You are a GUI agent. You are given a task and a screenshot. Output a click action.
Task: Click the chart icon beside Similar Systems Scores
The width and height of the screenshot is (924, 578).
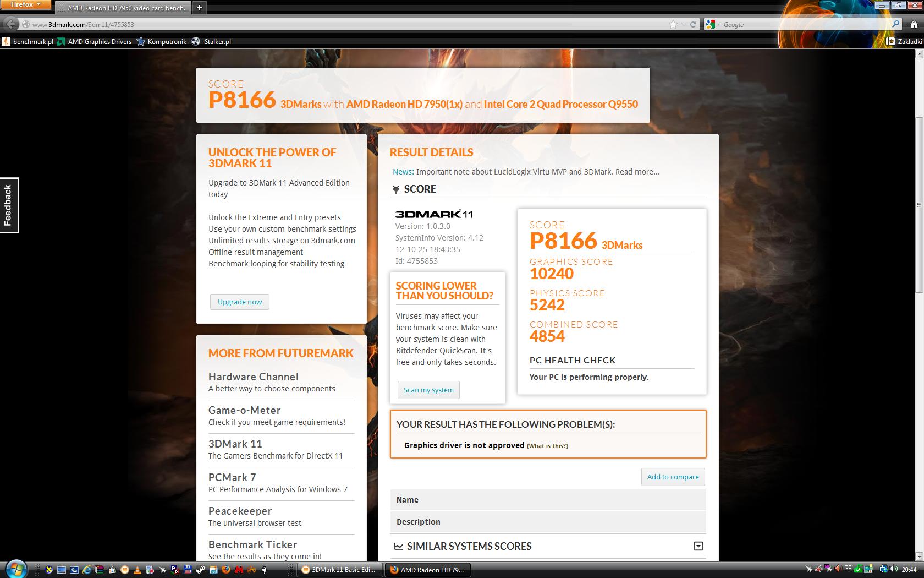tap(399, 546)
